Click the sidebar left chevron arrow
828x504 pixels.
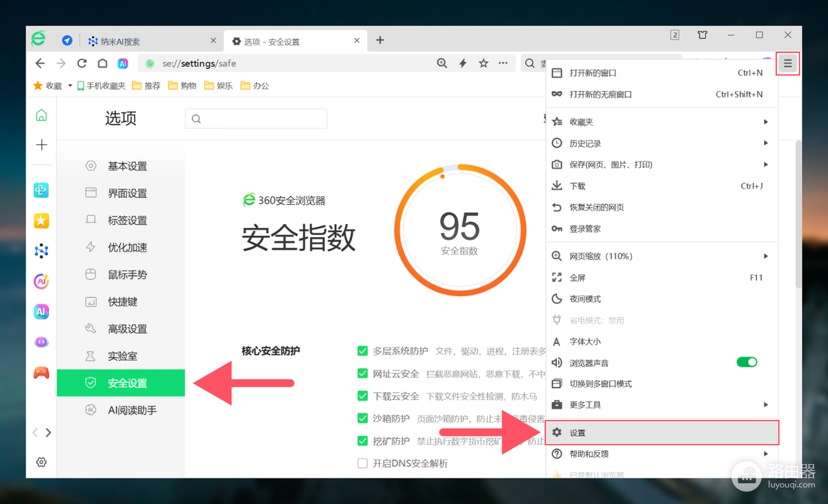tap(35, 433)
